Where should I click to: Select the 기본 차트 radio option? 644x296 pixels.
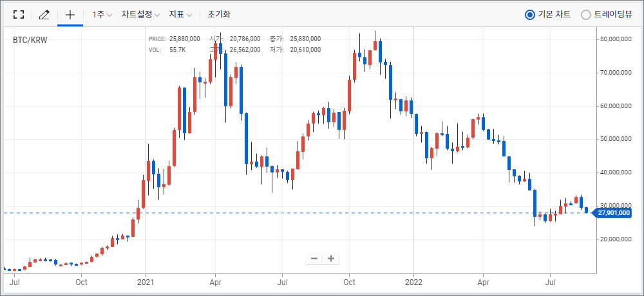548,15
